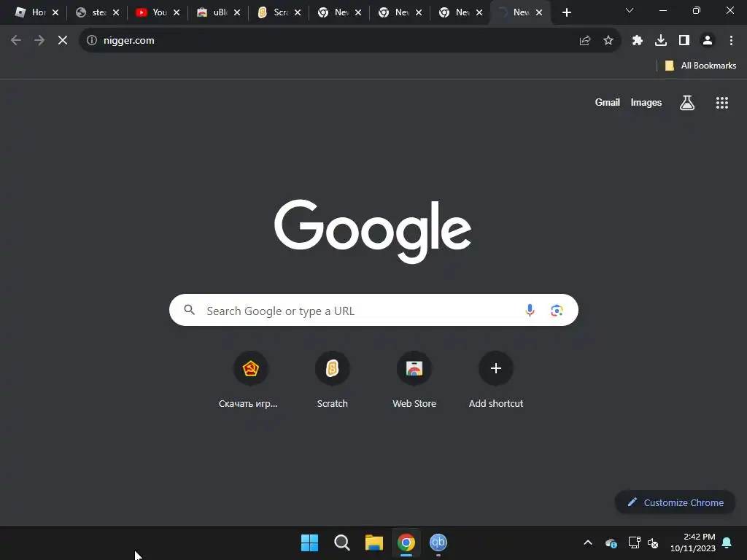Close the active loading tab
The height and width of the screenshot is (560, 747).
(x=539, y=12)
